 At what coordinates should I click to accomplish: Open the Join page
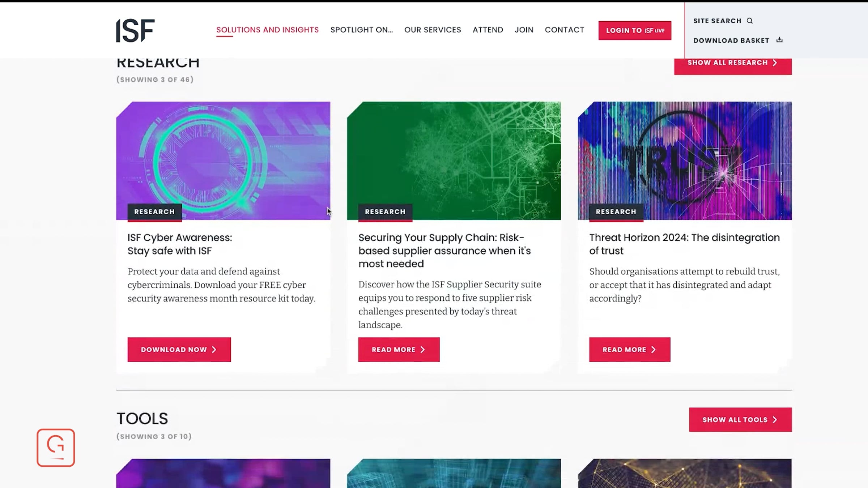click(524, 30)
